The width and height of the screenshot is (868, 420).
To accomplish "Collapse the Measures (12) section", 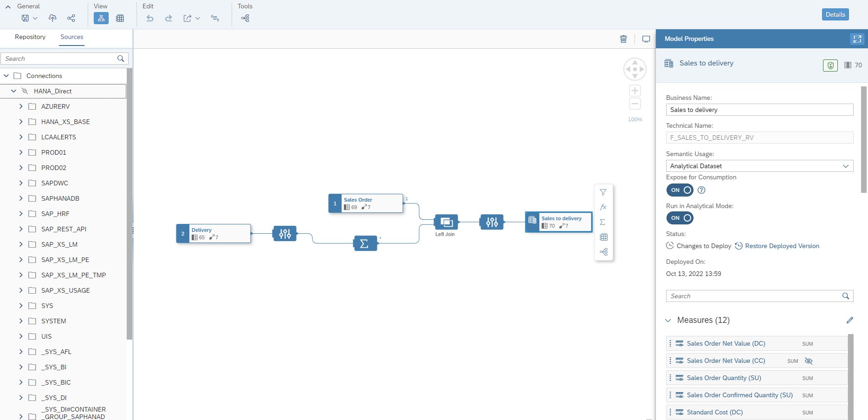I will pyautogui.click(x=668, y=320).
